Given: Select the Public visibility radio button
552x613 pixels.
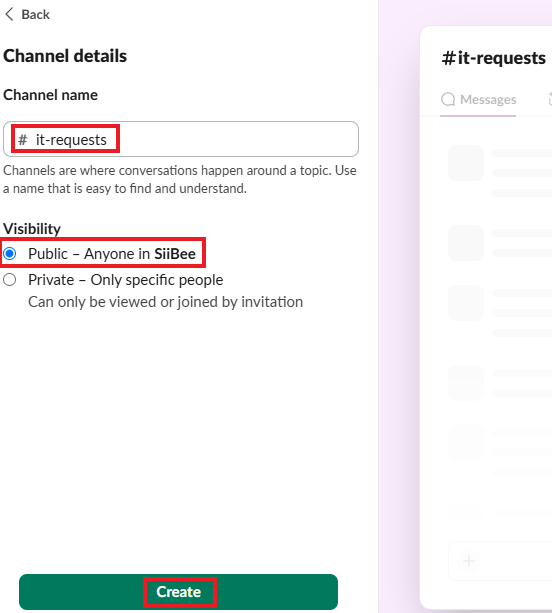Looking at the screenshot, I should tap(10, 254).
